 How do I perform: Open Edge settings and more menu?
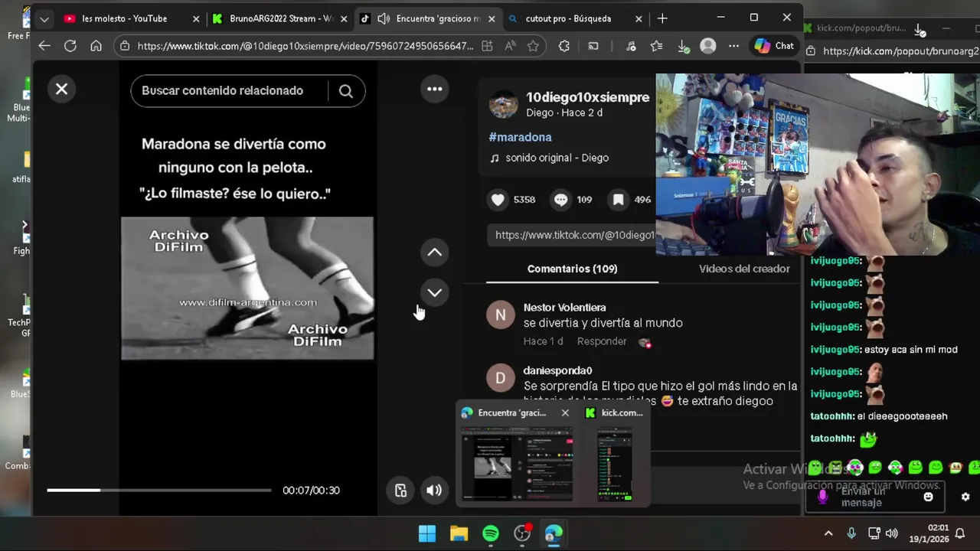tap(733, 46)
